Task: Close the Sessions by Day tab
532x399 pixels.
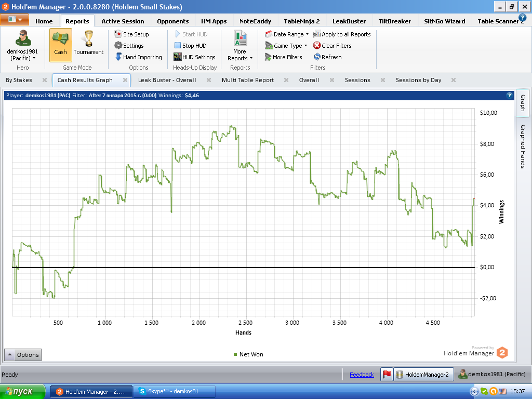Action: [454, 80]
